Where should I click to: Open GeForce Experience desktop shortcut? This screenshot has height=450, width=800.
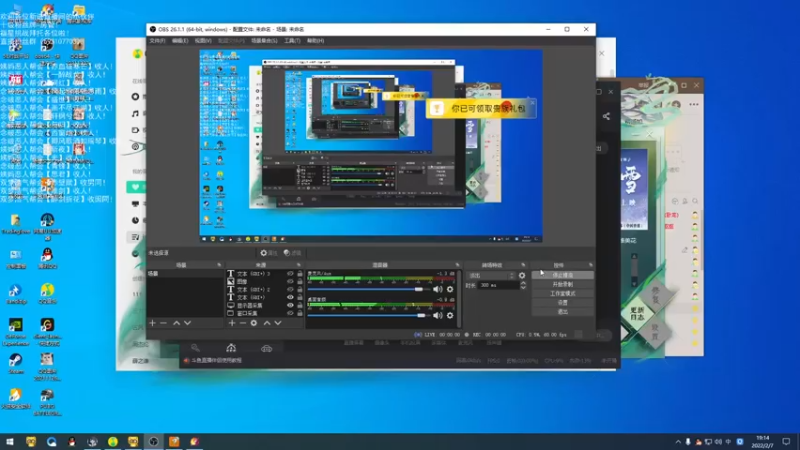coord(16,332)
